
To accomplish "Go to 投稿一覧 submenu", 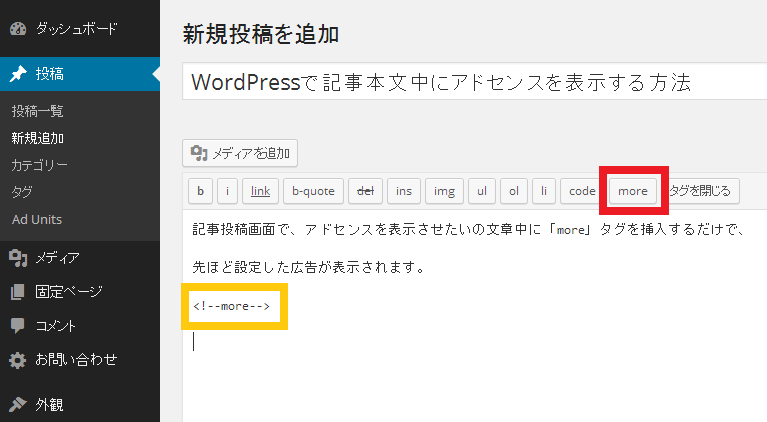I will tap(38, 111).
